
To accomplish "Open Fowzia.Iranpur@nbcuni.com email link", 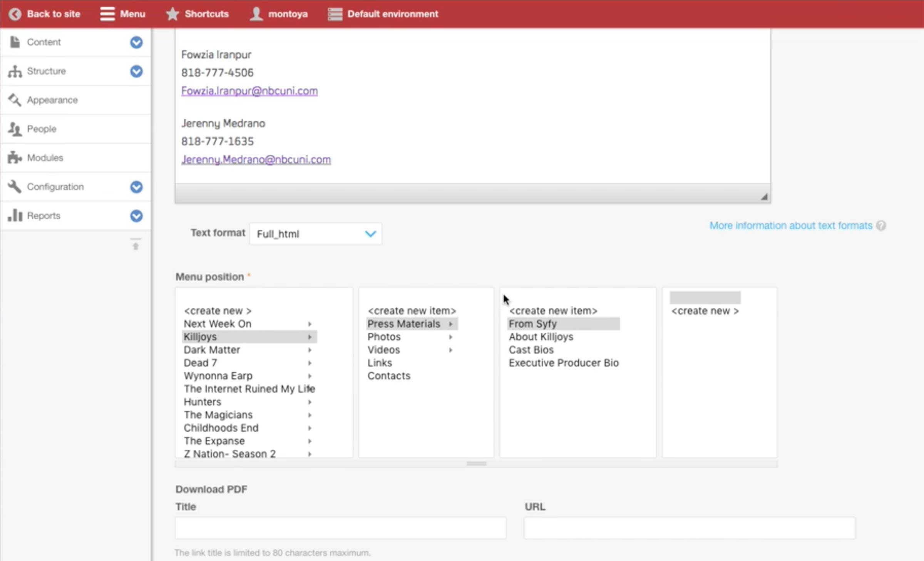I will [249, 91].
